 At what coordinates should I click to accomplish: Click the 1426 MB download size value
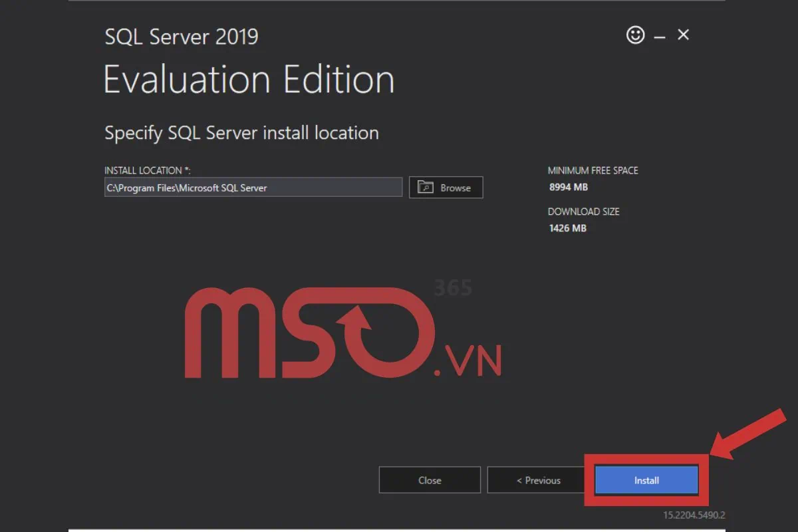pyautogui.click(x=567, y=228)
